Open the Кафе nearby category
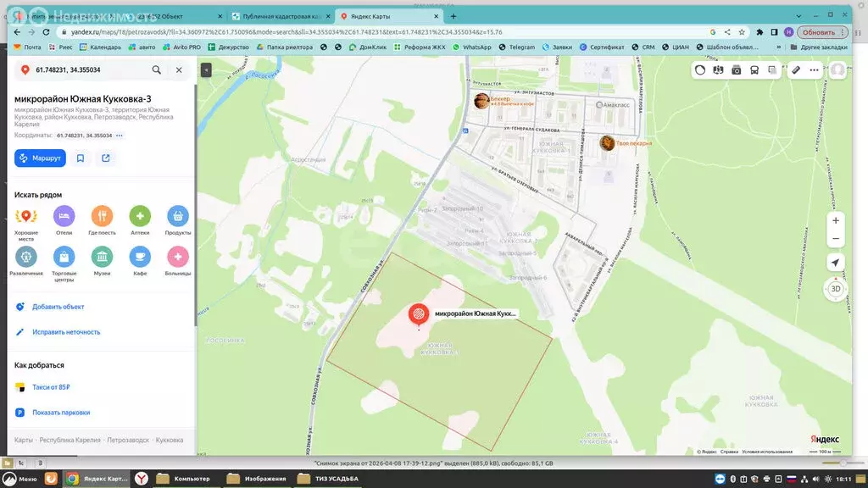The width and height of the screenshot is (868, 488). 140,256
